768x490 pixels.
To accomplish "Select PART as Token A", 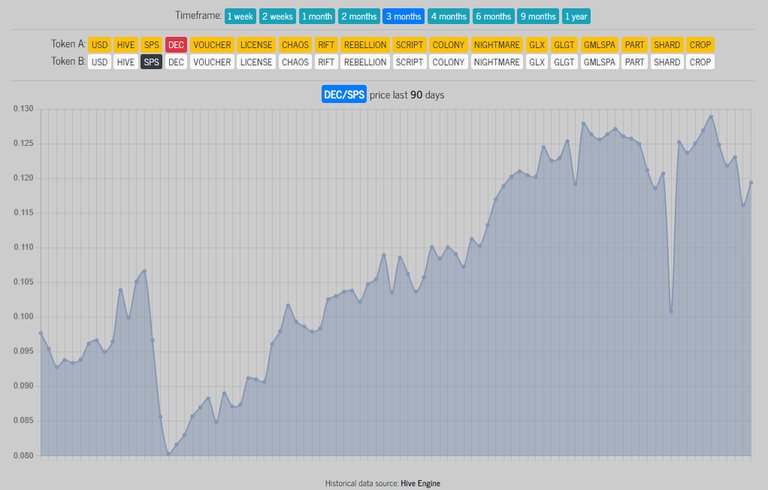I will click(635, 45).
